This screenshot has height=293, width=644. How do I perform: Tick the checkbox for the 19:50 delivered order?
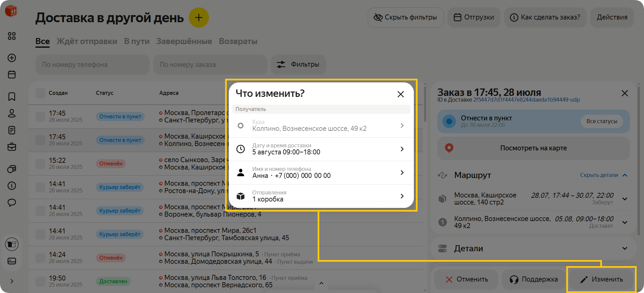pos(40,282)
